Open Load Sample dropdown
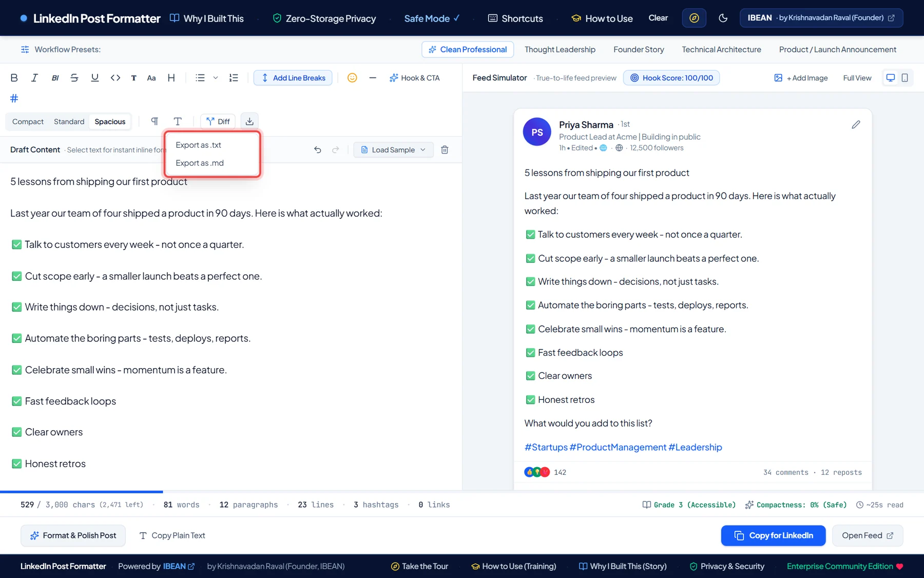The height and width of the screenshot is (578, 924). [x=394, y=150]
